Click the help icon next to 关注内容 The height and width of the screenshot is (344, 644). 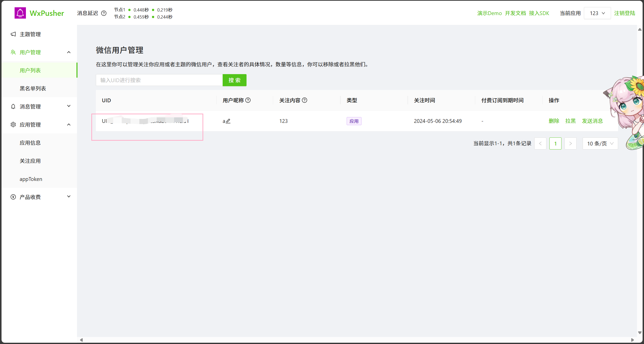tap(305, 100)
